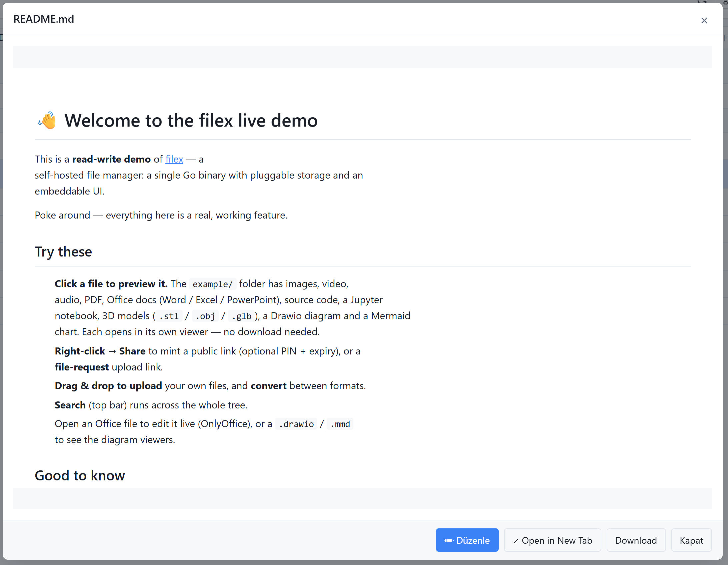This screenshot has height=565, width=728.
Task: Click the "Poke around" sentence
Action: [x=161, y=215]
